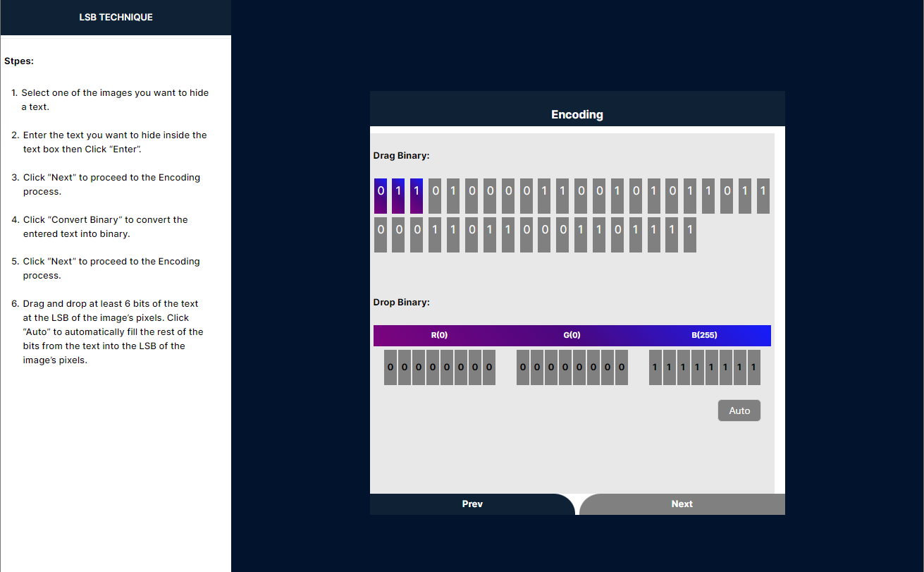Click the first bit of second Drag Binary row

[x=381, y=235]
